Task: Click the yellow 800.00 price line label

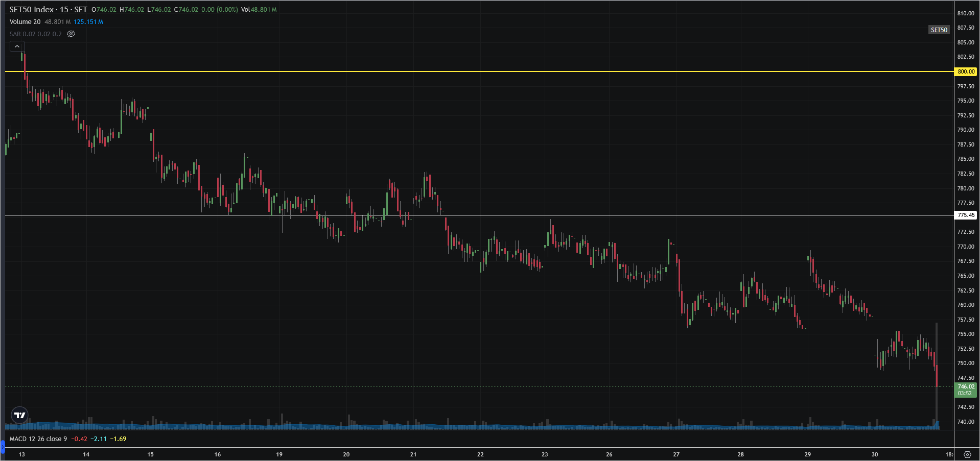Action: pos(966,72)
